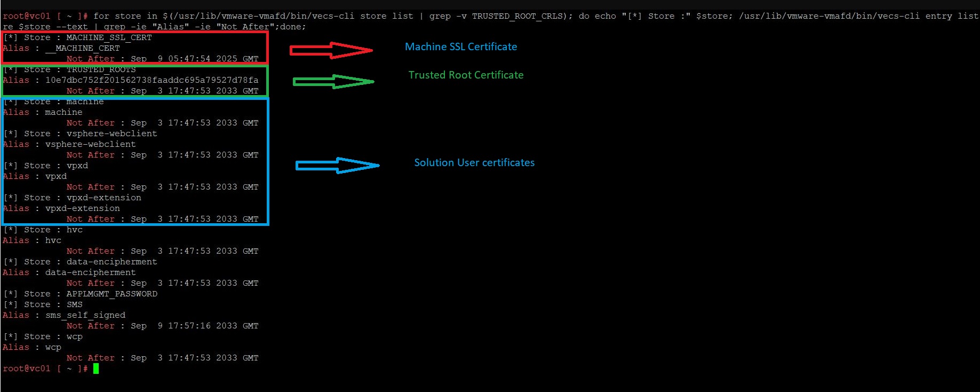Screen dimensions: 980x392
Task: Click the 'Alias : vpxd' line
Action: pyautogui.click(x=35, y=176)
